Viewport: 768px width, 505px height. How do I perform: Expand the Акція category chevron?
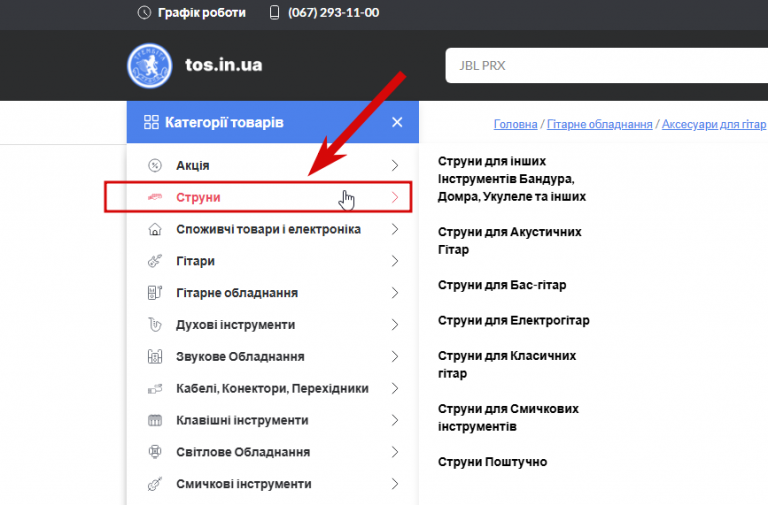395,166
